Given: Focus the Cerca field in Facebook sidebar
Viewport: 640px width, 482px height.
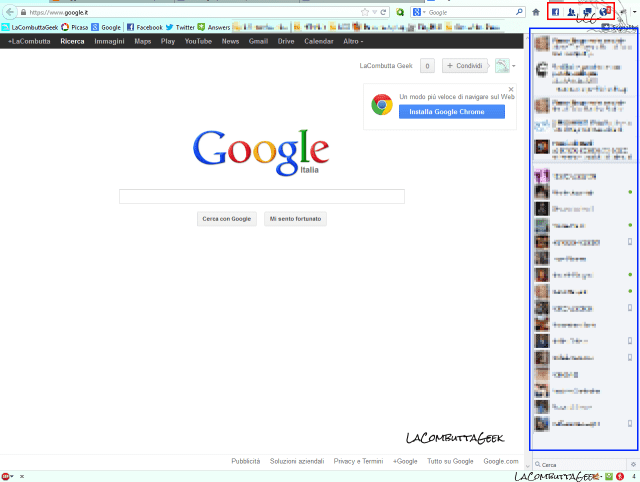Looking at the screenshot, I should (x=580, y=464).
